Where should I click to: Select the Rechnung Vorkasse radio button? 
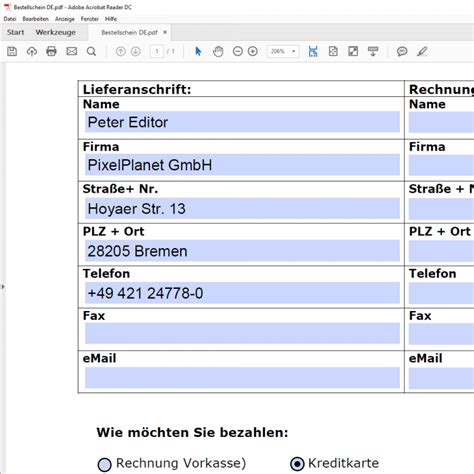104,464
